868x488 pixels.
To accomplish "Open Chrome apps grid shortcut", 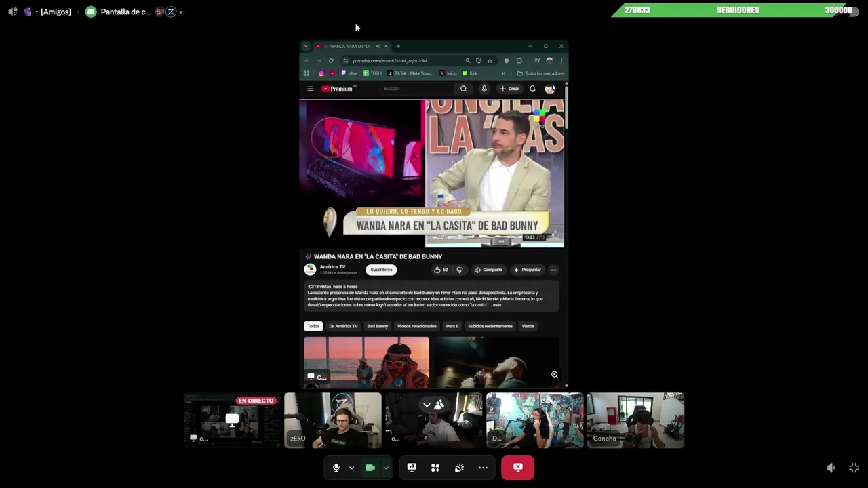I will click(306, 73).
